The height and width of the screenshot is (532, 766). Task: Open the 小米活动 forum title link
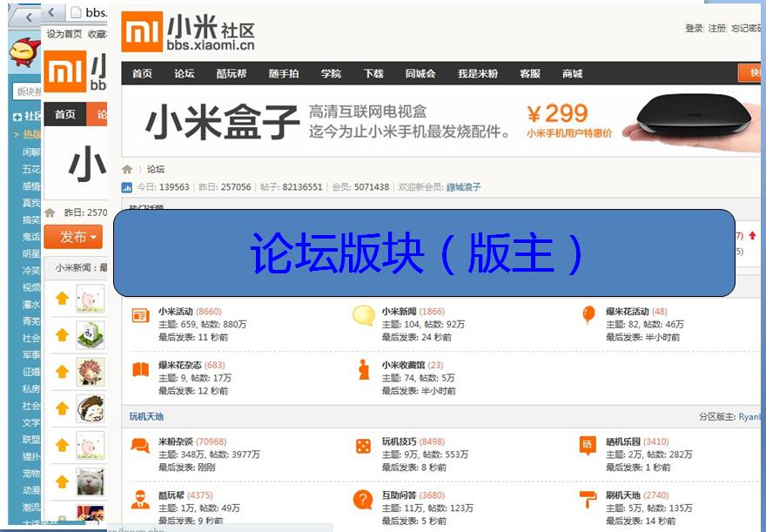click(176, 312)
